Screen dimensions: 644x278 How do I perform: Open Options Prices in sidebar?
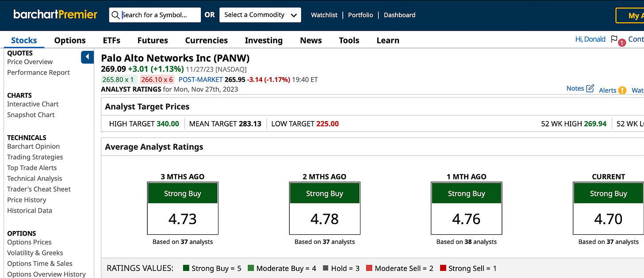(29, 242)
